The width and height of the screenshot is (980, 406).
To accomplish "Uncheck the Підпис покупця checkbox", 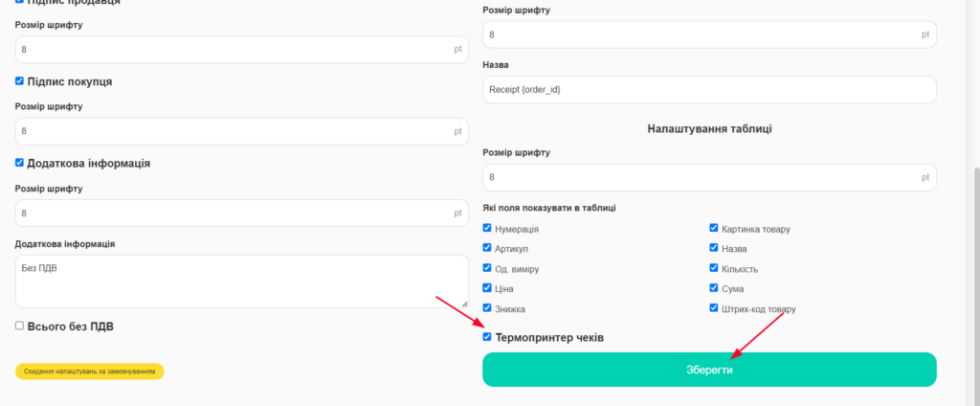I will tap(19, 81).
